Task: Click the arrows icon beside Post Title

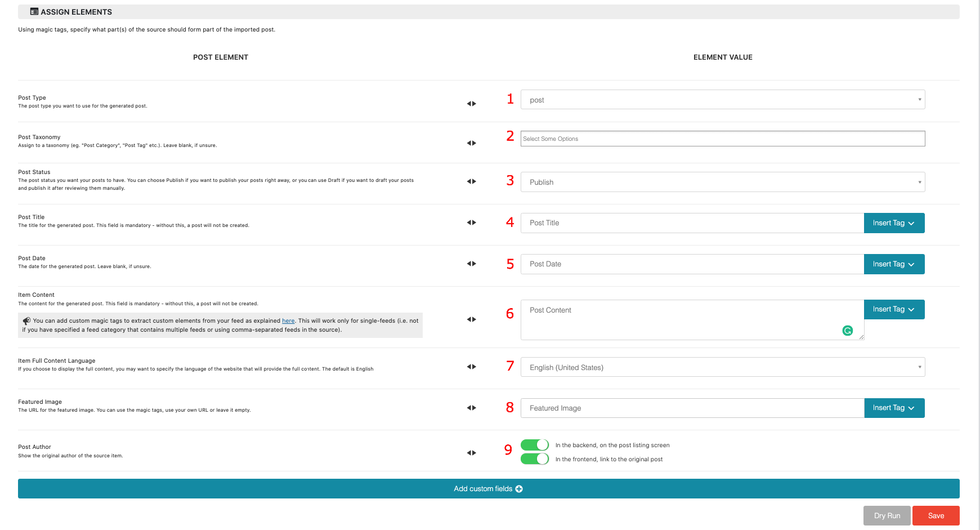Action: (x=472, y=222)
